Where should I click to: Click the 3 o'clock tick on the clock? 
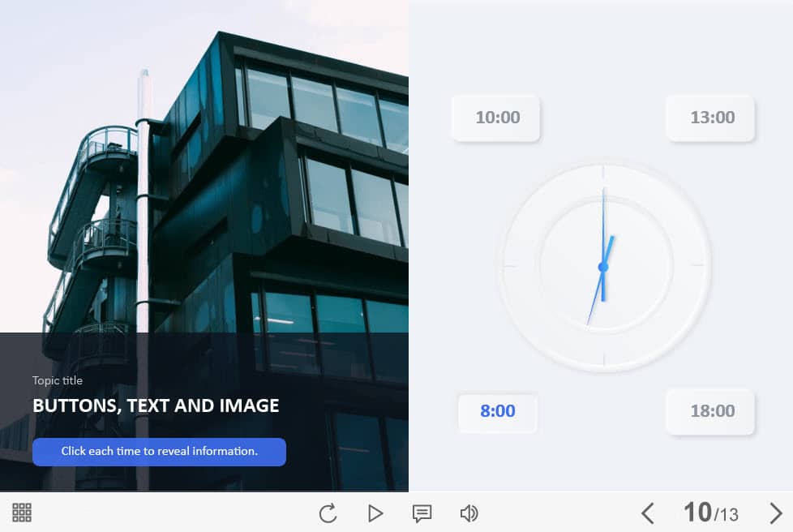[x=698, y=265]
